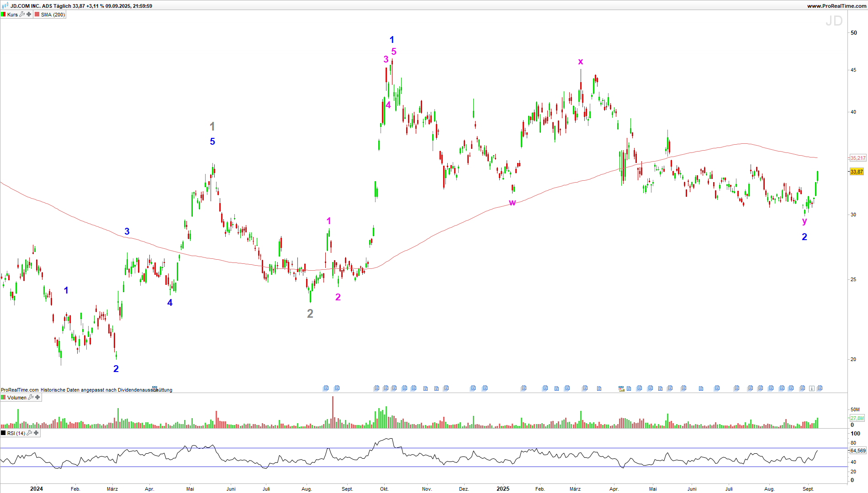Viewport: 868px width, 493px height.
Task: Click the current price label 33,87
Action: coord(857,172)
